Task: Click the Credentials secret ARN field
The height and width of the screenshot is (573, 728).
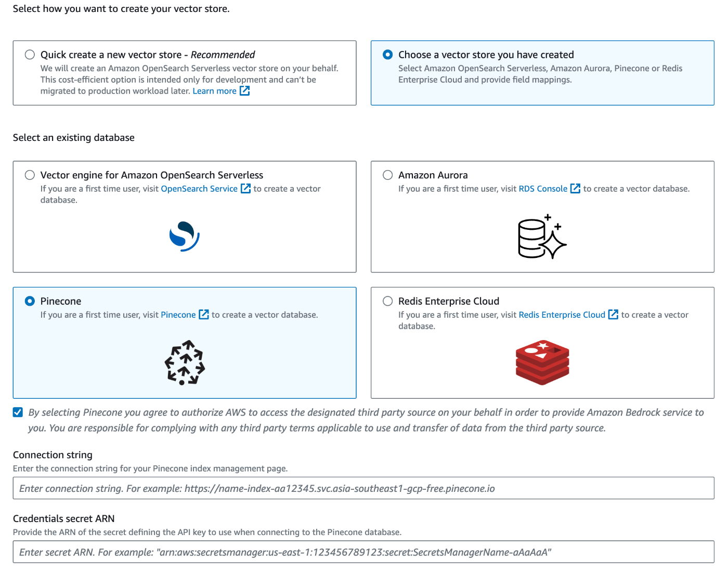Action: [363, 552]
